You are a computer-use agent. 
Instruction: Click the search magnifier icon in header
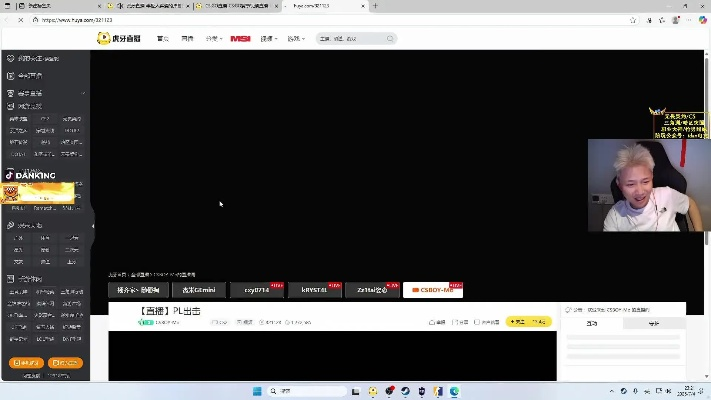tap(390, 39)
